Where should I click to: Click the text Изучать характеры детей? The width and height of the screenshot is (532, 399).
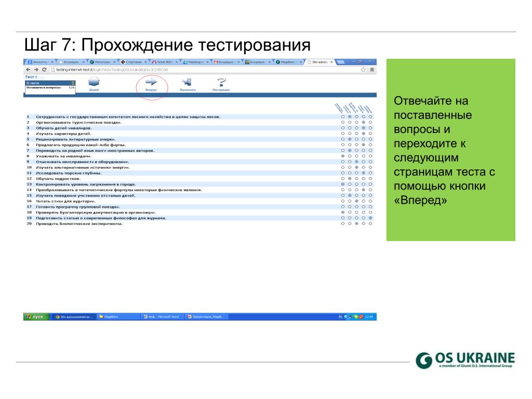click(63, 134)
